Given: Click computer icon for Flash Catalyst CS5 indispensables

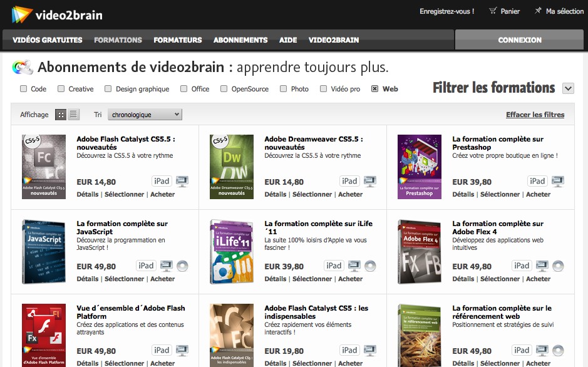Looking at the screenshot, I should pos(370,351).
